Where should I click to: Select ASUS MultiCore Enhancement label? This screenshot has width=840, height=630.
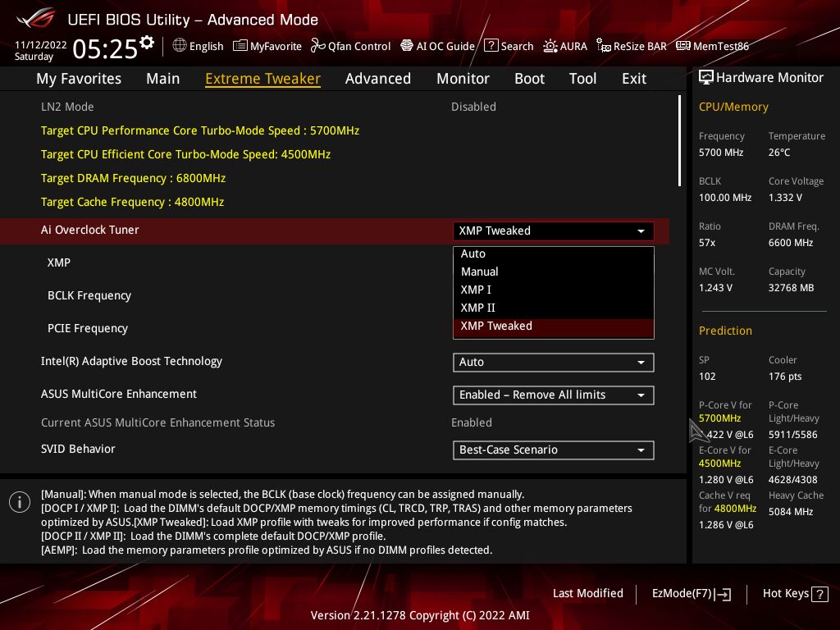119,394
